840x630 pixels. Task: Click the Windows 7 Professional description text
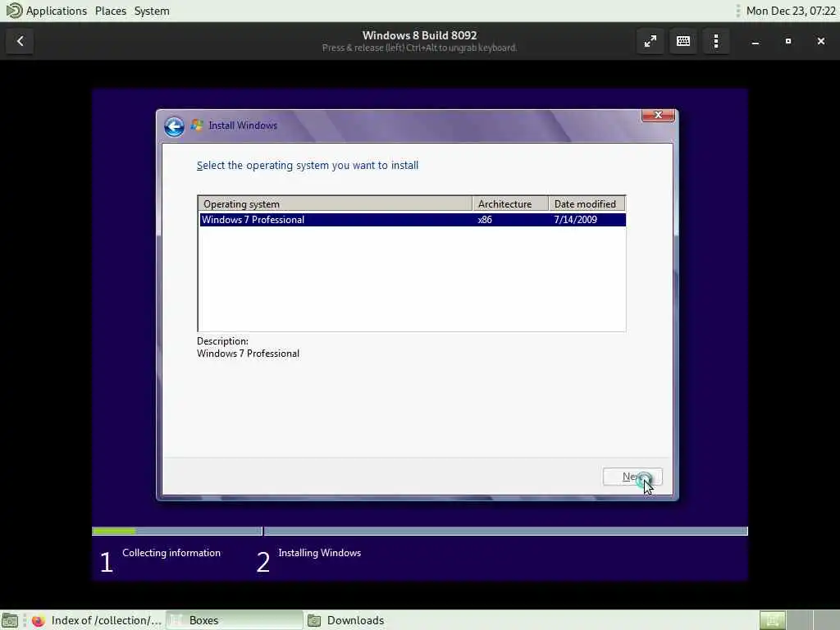[x=248, y=354]
